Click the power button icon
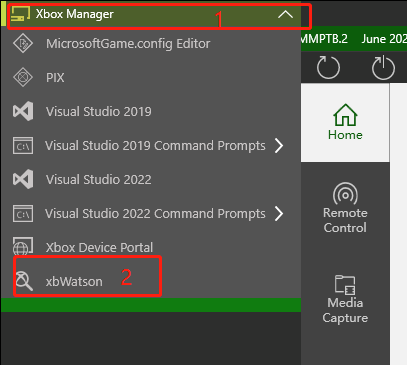The height and width of the screenshot is (365, 407). click(383, 68)
